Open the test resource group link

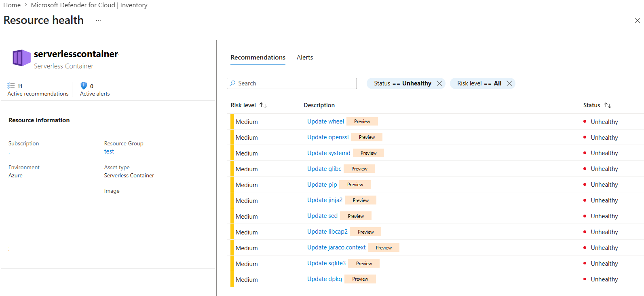(109, 151)
